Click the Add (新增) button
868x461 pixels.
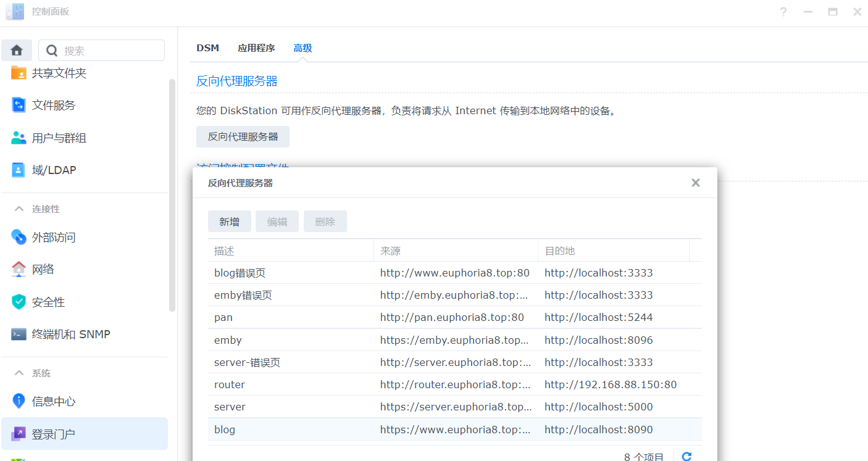[229, 222]
